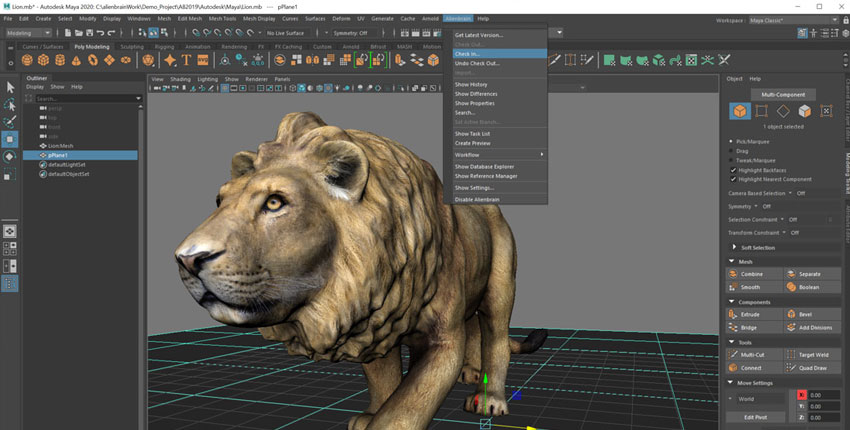Image resolution: width=850 pixels, height=430 pixels.
Task: Click the Type tool T icon
Action: 186,60
